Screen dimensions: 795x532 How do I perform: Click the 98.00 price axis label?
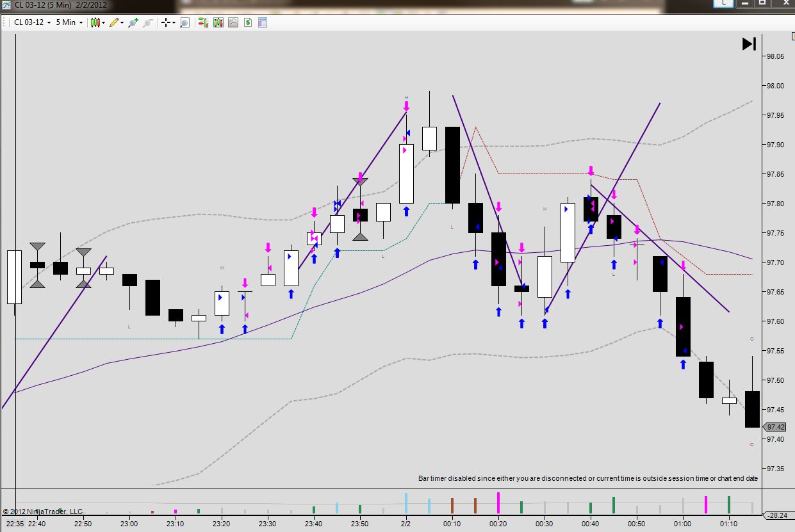pos(775,86)
